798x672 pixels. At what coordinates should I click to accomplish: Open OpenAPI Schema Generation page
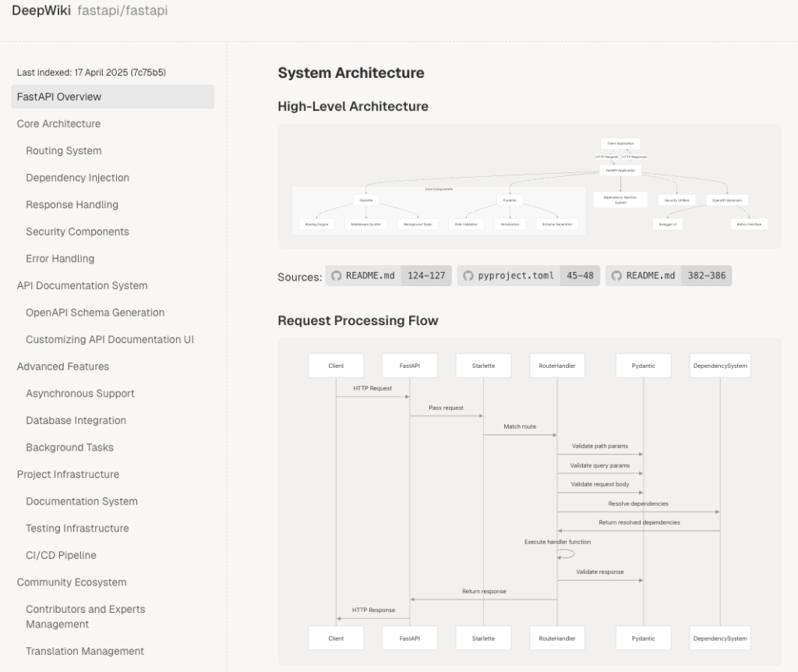pyautogui.click(x=95, y=313)
